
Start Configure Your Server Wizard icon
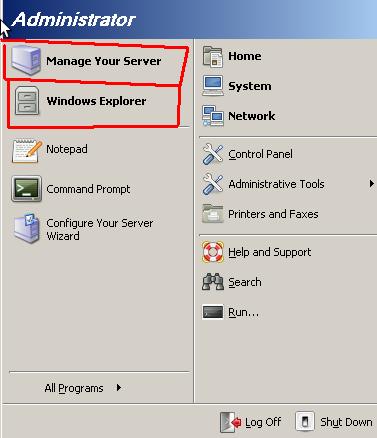click(27, 228)
